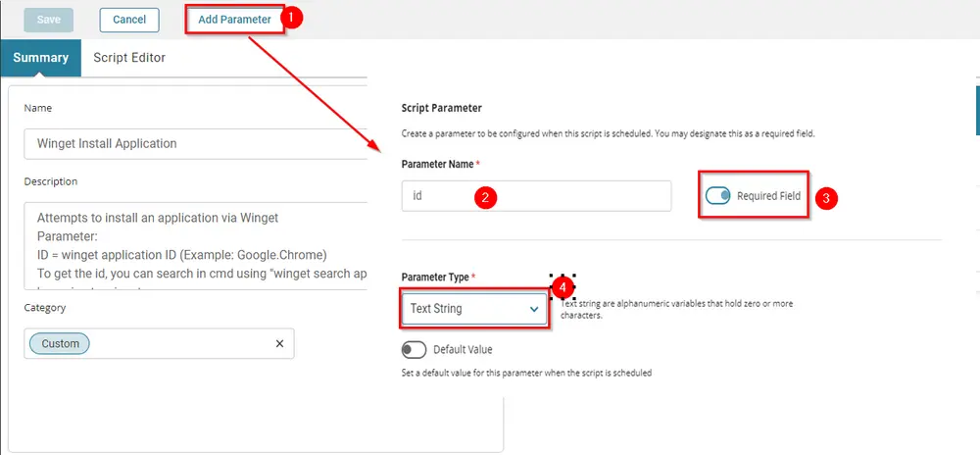Click inside the Description text area
This screenshot has height=455, width=980.
(x=196, y=246)
